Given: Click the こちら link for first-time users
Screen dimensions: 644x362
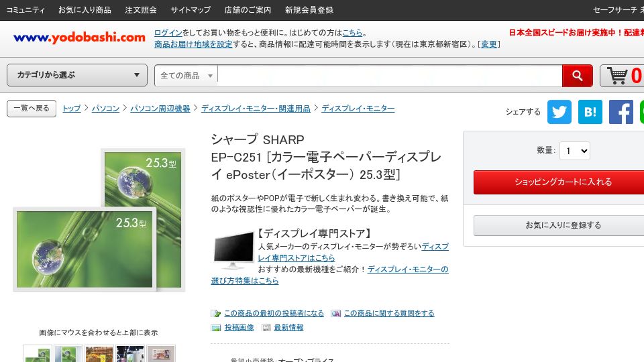Looking at the screenshot, I should pos(352,33).
